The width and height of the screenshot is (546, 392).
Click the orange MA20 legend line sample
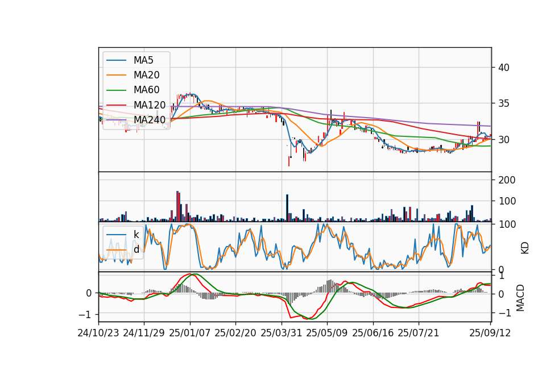[x=116, y=75]
